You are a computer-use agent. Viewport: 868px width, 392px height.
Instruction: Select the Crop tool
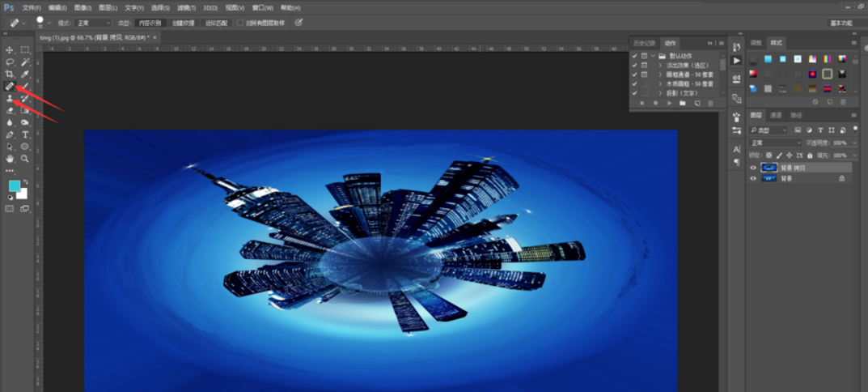tap(10, 74)
